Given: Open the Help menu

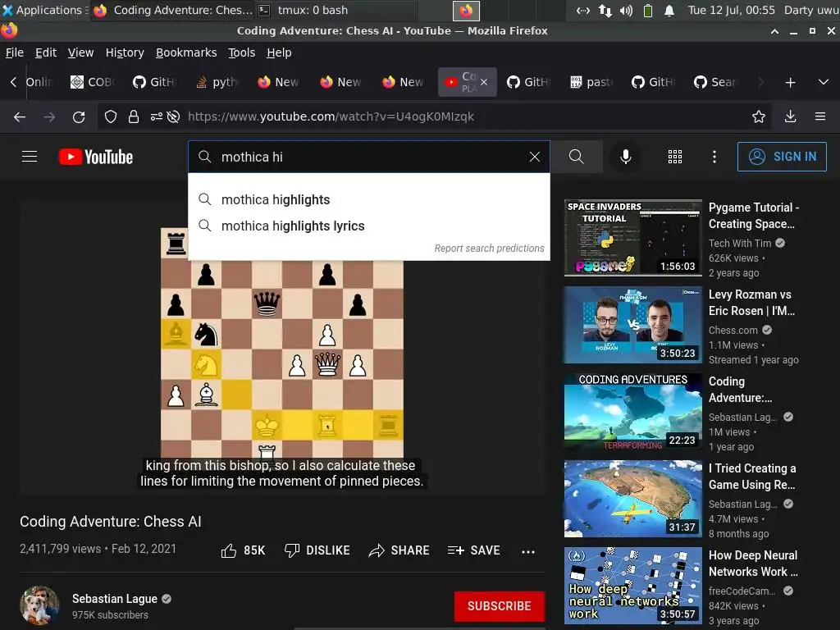Looking at the screenshot, I should 279,52.
